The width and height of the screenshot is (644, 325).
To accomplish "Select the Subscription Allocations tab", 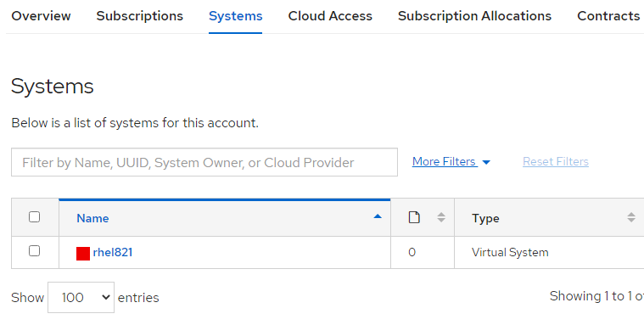I will (474, 15).
